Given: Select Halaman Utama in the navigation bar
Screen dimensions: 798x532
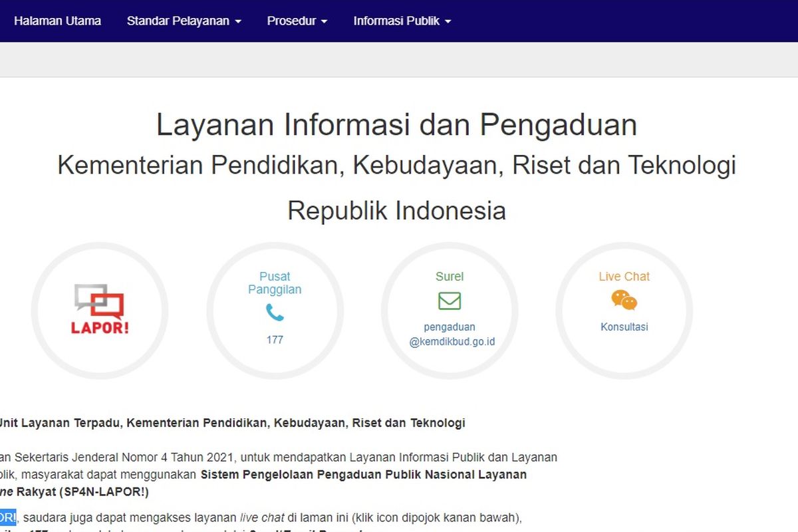Looking at the screenshot, I should 58,21.
